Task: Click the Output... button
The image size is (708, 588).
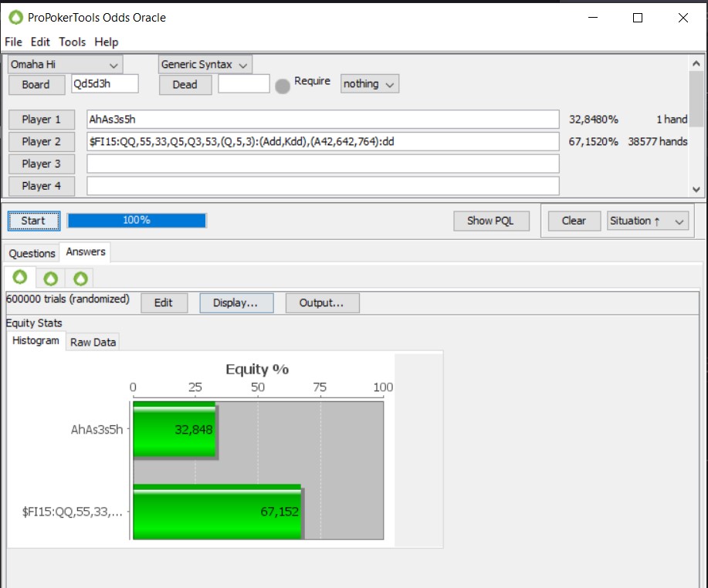Action: click(x=323, y=302)
